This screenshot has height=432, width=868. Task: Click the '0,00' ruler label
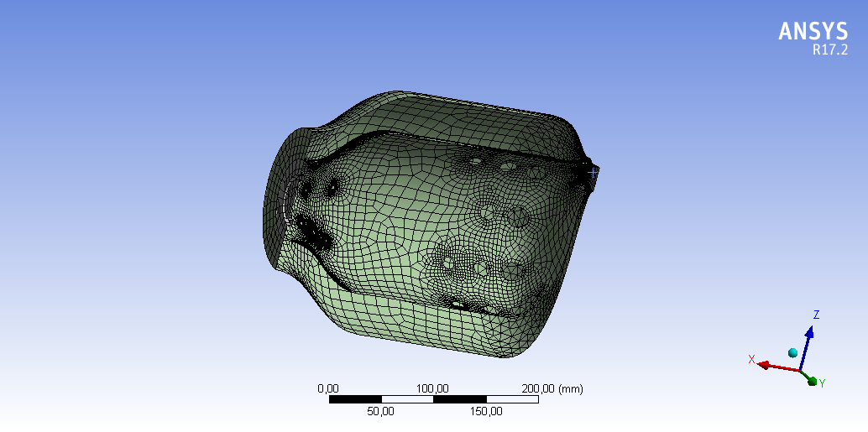pyautogui.click(x=328, y=389)
